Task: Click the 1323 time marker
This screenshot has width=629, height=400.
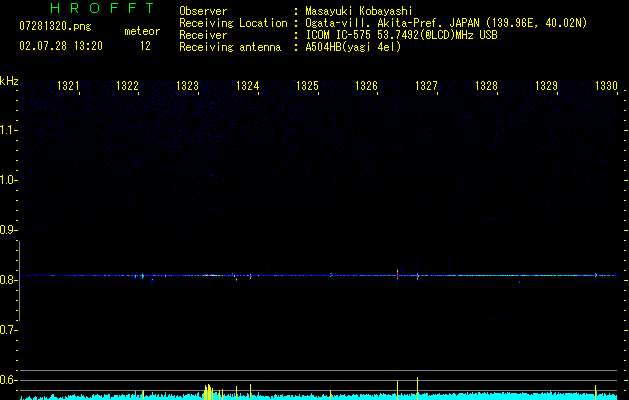Action: [x=187, y=86]
